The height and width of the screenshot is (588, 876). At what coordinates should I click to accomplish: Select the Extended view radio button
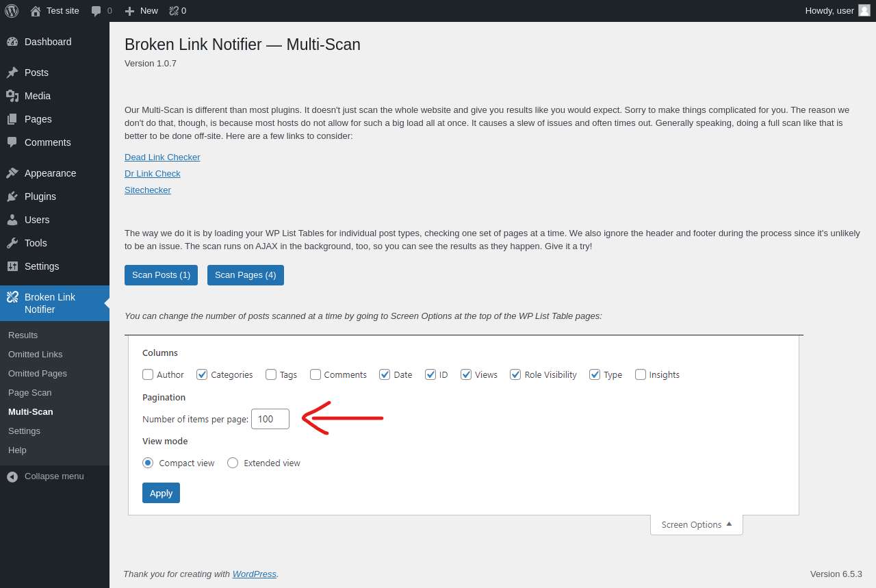pos(233,463)
